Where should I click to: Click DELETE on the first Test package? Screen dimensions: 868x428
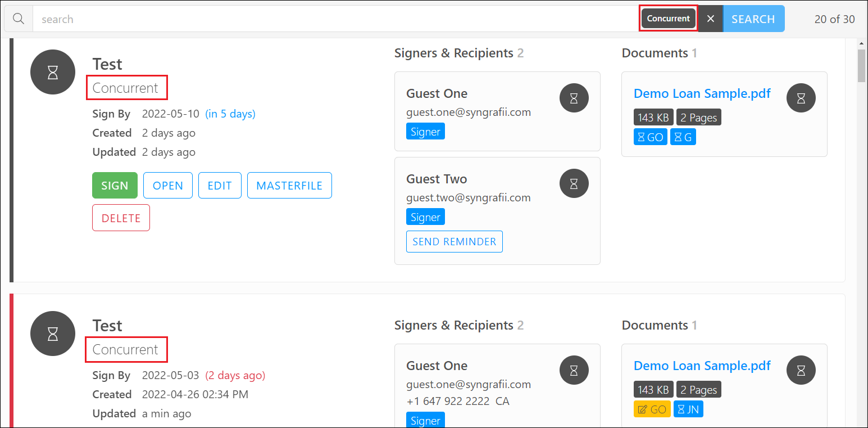pos(121,218)
